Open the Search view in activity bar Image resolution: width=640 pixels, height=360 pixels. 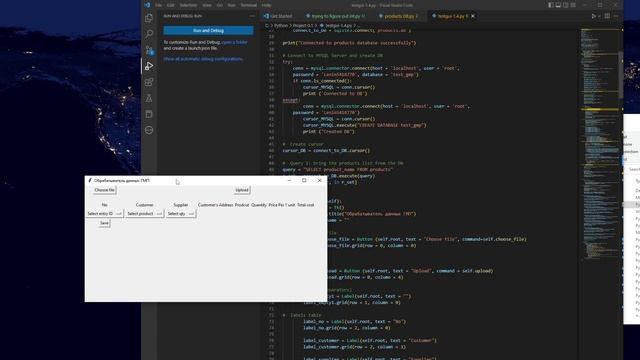pos(149,34)
